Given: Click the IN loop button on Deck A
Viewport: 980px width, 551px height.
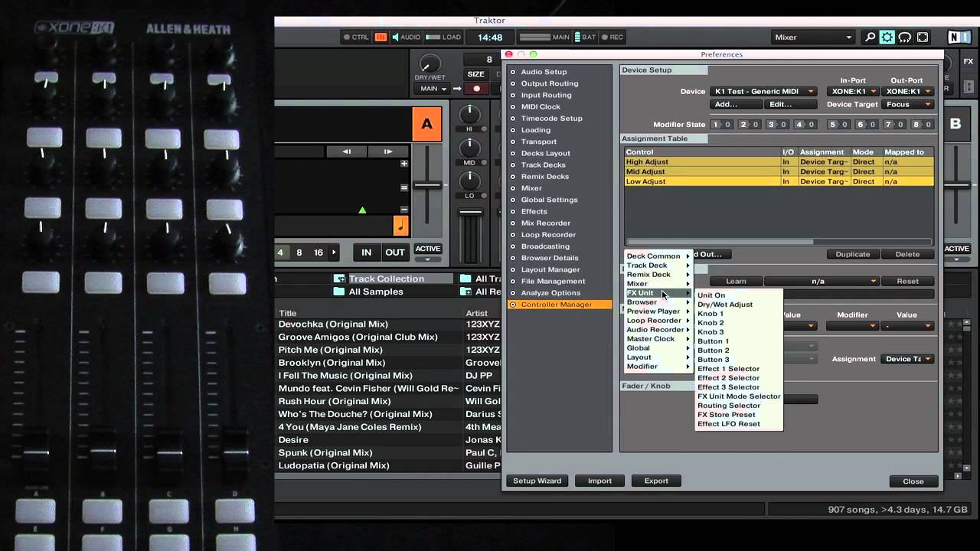Looking at the screenshot, I should tap(366, 252).
